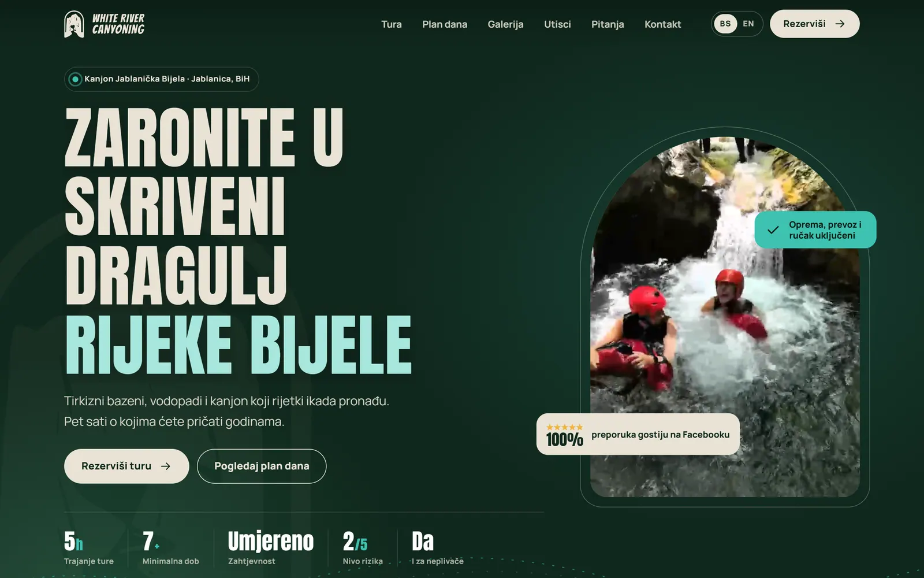Click the Umjereno difficulty value

point(271,542)
